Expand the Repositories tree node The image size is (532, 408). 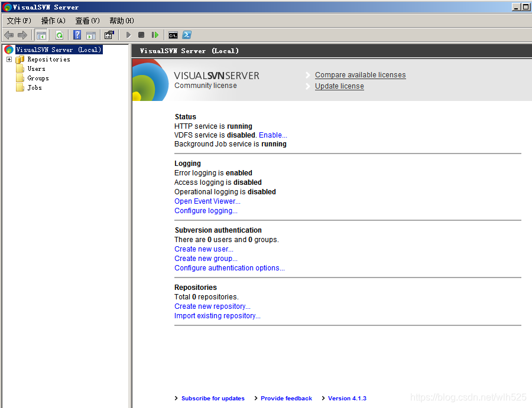click(x=9, y=59)
